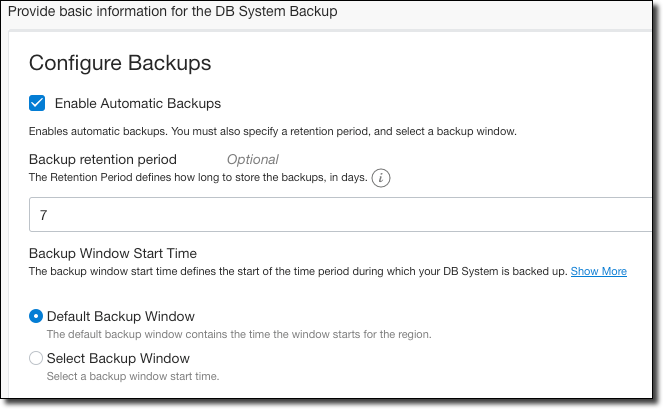Click the Configure Backups heading
Screen dimensions: 663x409
click(120, 62)
